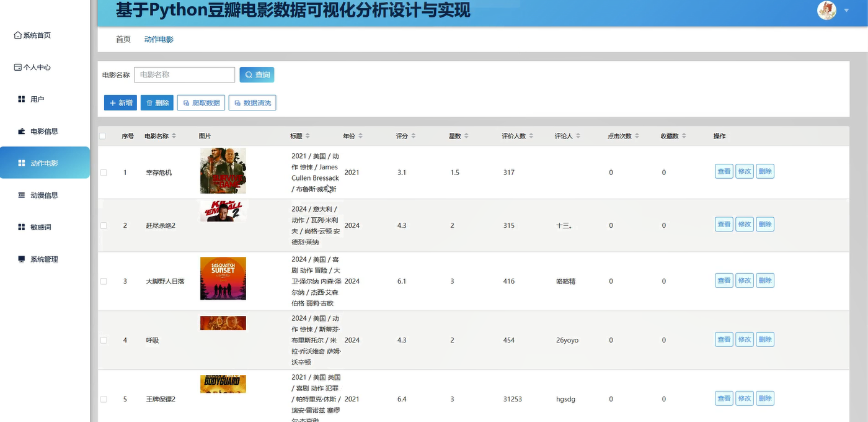Open the 王牌保镖2 poster thumbnail
The width and height of the screenshot is (868, 422).
(x=223, y=384)
